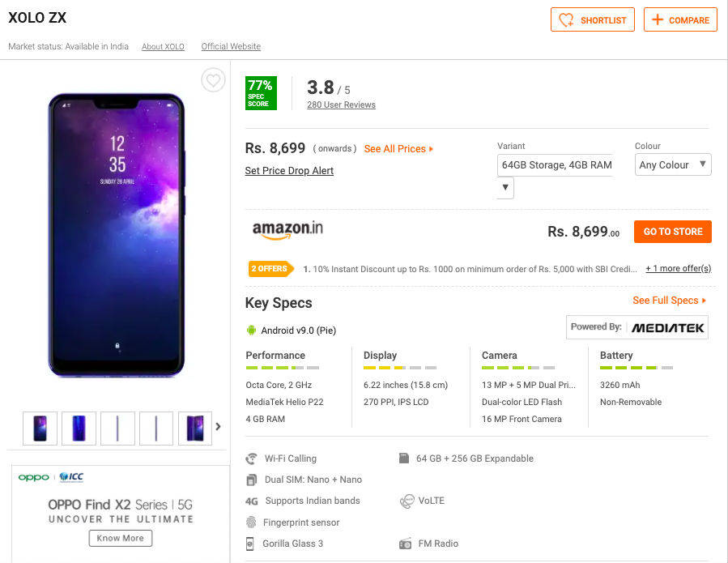Show next phone thumbnails with arrow
728x563 pixels.
(217, 427)
